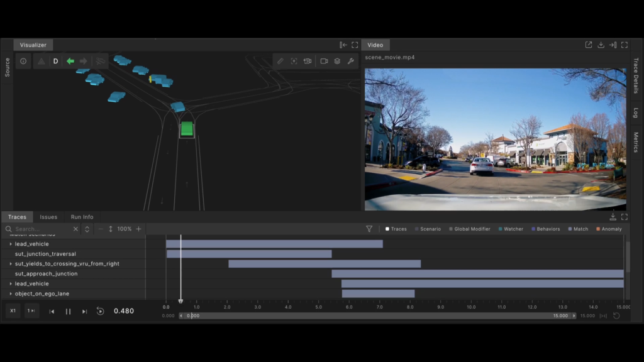
Task: Expand traces panel to fullscreen
Action: [x=625, y=217]
